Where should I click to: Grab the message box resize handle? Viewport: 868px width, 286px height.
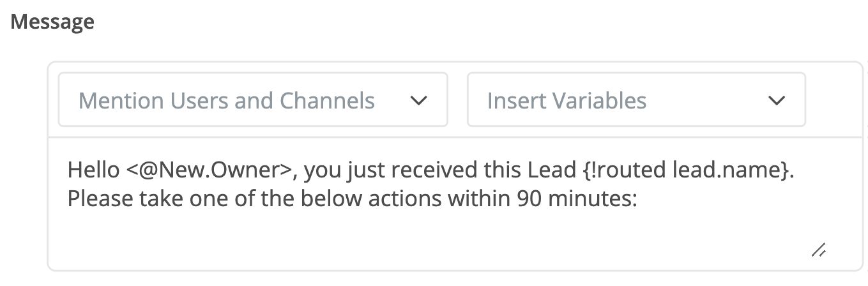(819, 250)
